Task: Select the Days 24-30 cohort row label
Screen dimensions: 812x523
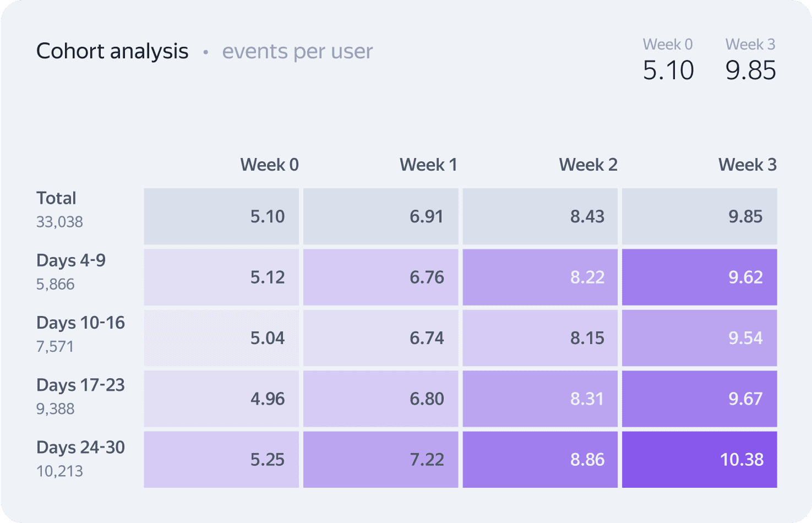Action: click(80, 447)
